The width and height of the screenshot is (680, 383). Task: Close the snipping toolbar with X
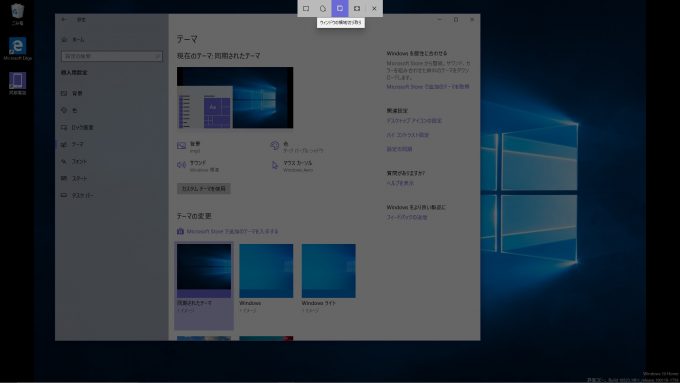(374, 8)
